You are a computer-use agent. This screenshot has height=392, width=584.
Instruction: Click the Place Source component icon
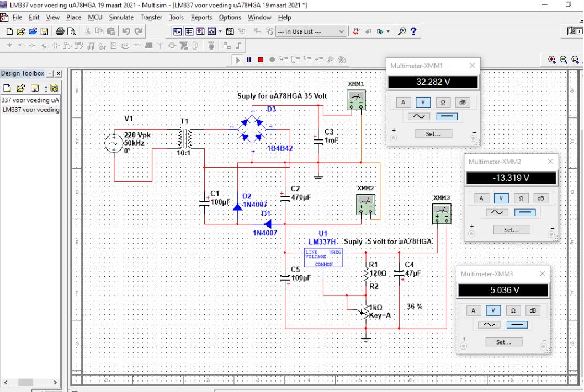coord(10,46)
